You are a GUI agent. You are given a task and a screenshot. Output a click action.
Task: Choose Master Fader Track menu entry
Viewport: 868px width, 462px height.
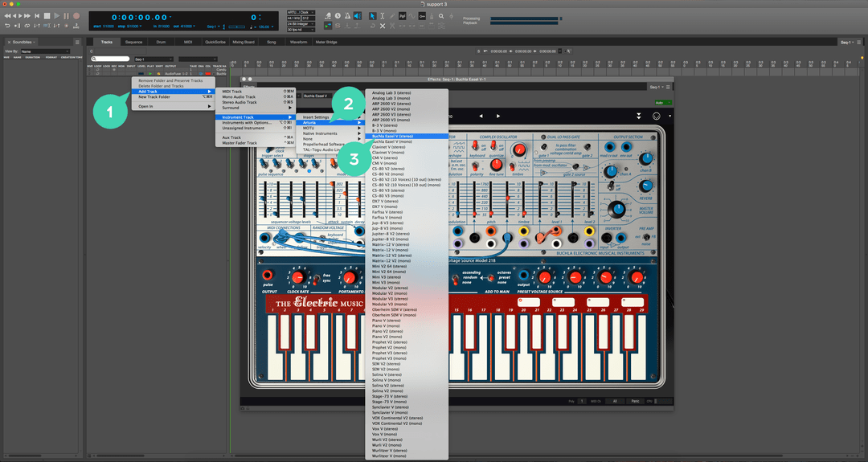coord(256,143)
